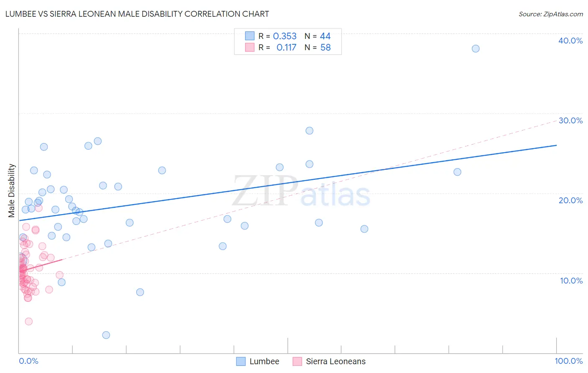Click the chart title text

[x=137, y=14]
